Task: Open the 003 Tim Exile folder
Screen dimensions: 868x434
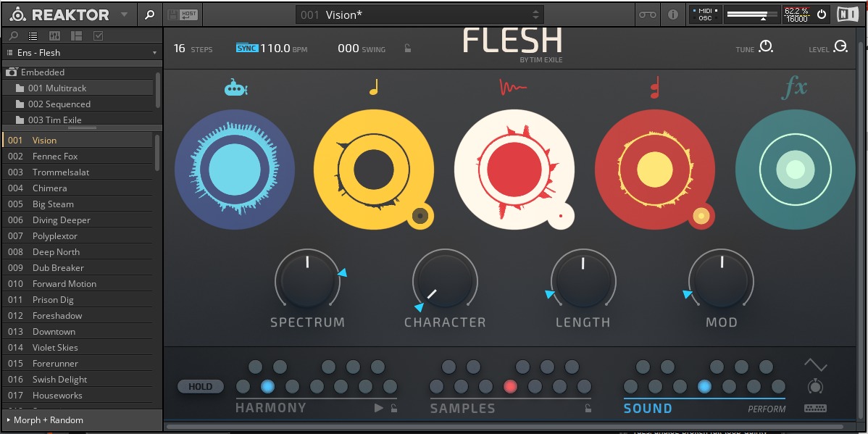Action: 78,120
